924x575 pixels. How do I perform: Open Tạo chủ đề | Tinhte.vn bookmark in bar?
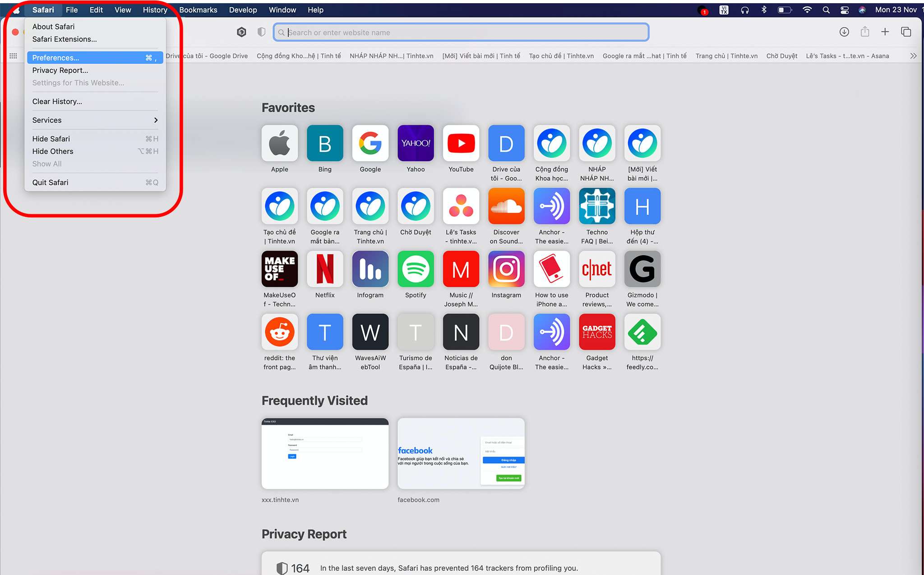point(561,56)
